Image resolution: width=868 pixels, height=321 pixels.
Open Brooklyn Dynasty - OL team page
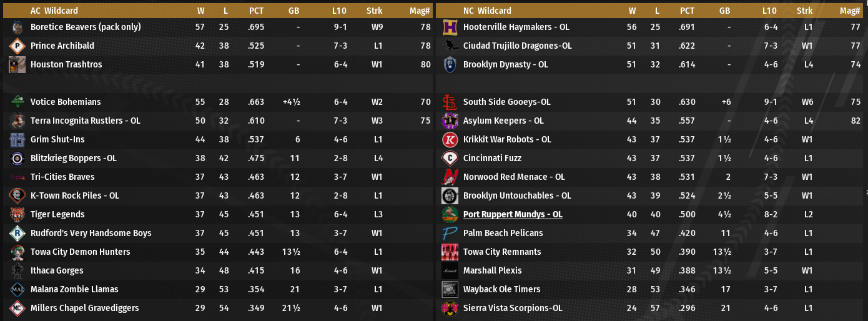coord(505,65)
